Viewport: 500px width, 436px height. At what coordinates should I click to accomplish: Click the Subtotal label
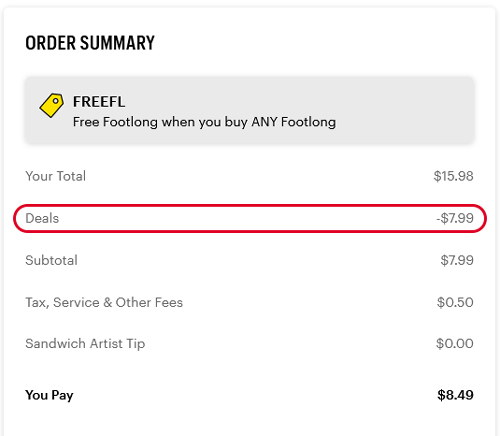coord(51,260)
